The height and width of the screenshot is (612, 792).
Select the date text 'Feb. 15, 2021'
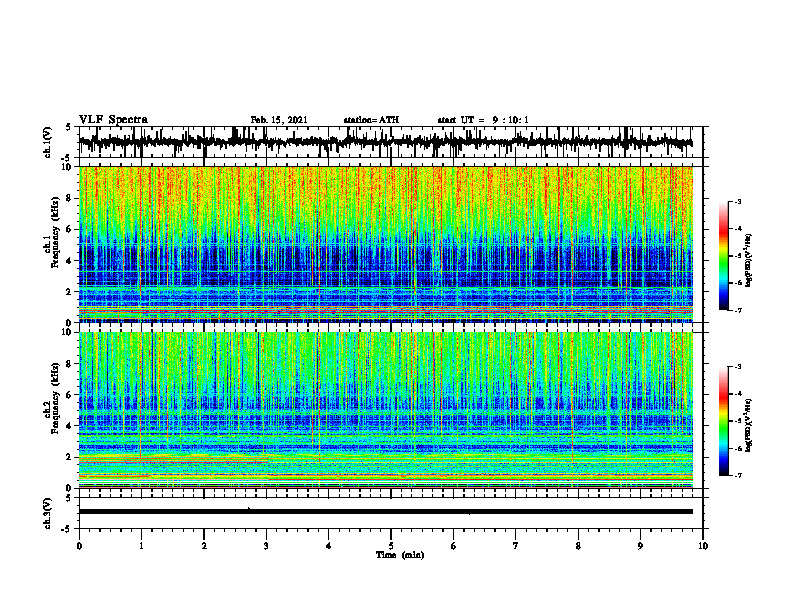point(279,120)
